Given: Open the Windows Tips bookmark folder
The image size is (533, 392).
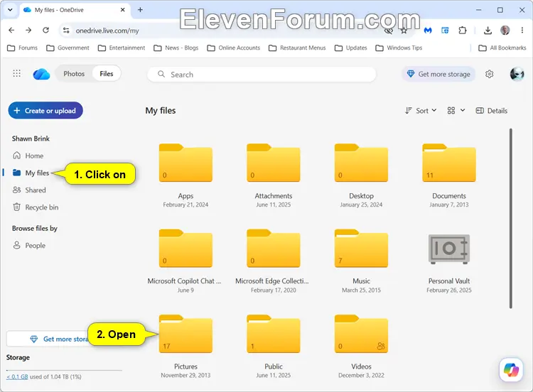Looking at the screenshot, I should point(399,48).
